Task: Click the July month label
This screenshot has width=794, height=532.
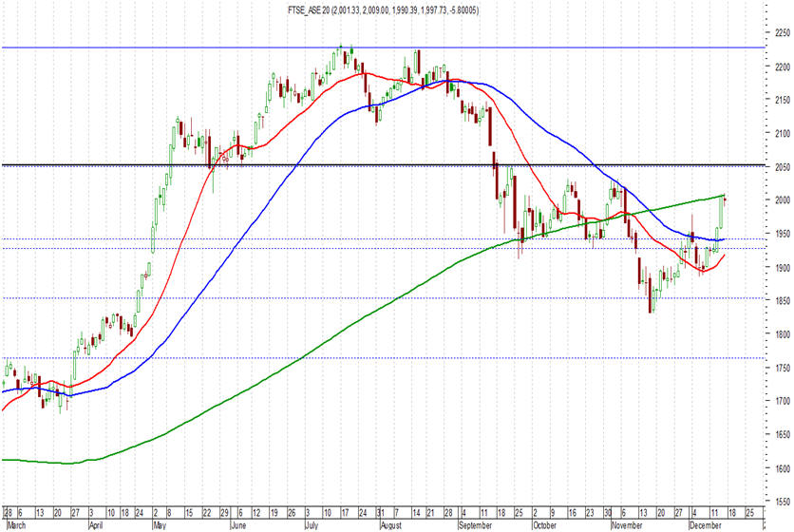Action: (312, 525)
